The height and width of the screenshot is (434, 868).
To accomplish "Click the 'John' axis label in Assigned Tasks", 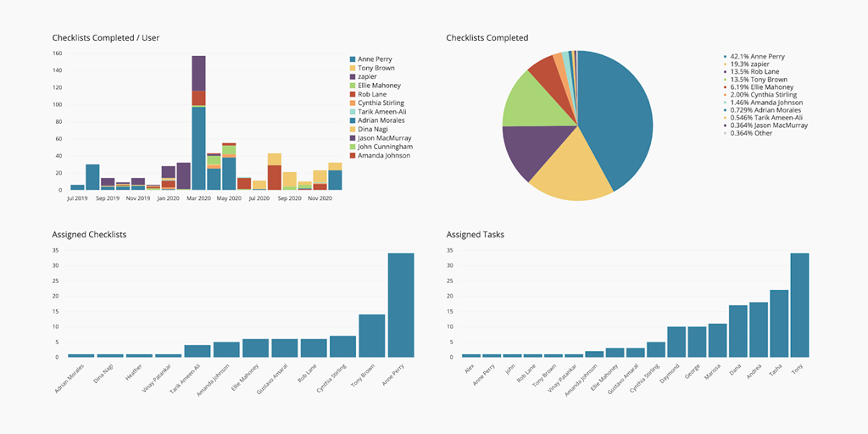I will tap(509, 370).
